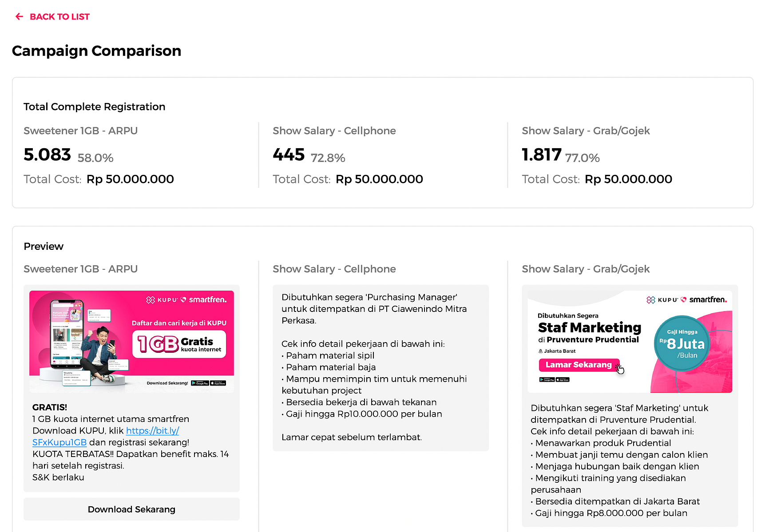This screenshot has width=773, height=532.
Task: Select Show Salary - Cellphone label under Preview
Action: (x=334, y=269)
